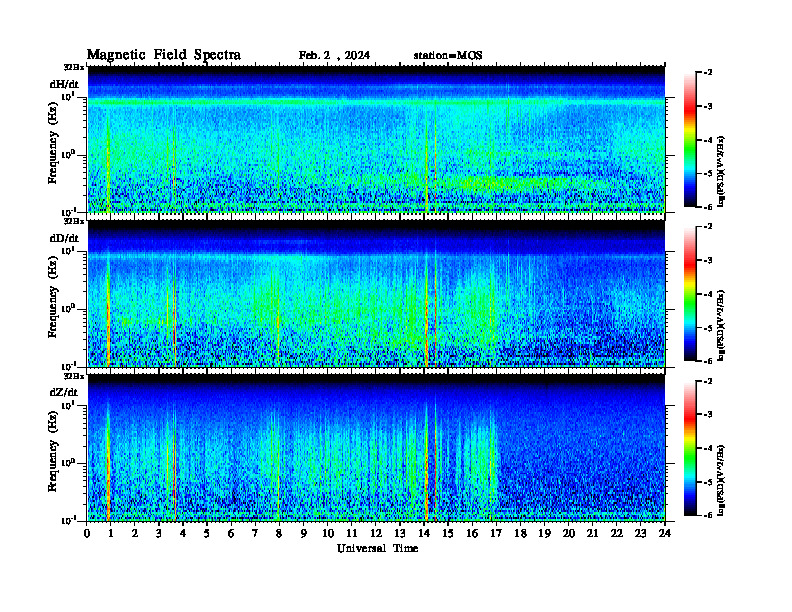Click hour 14 on the Universal Time axis
Image resolution: width=792 pixels, height=612 pixels.
[424, 533]
